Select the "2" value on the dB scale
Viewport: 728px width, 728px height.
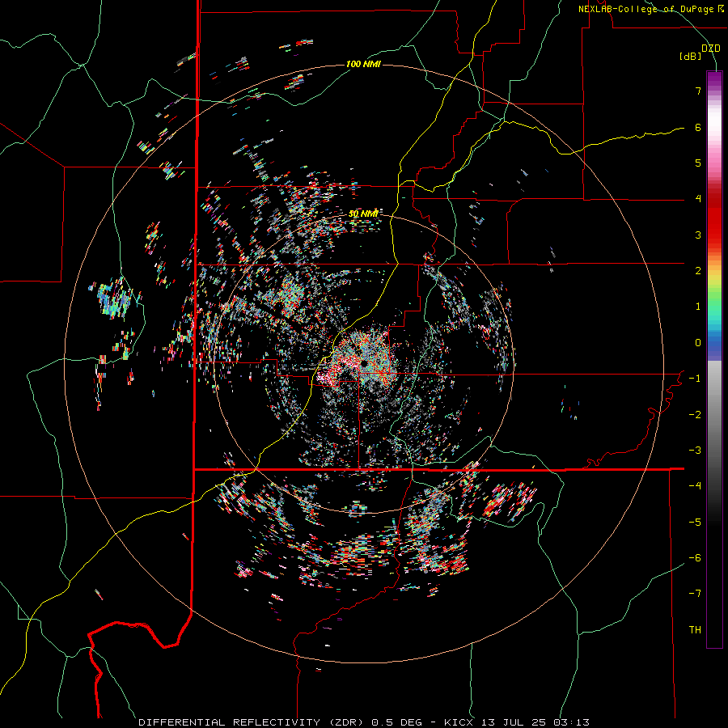[x=698, y=271]
